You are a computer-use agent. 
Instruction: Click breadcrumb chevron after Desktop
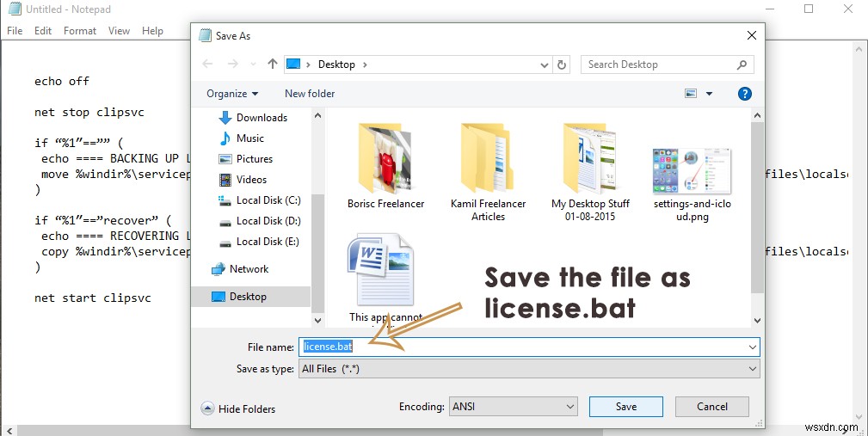365,64
